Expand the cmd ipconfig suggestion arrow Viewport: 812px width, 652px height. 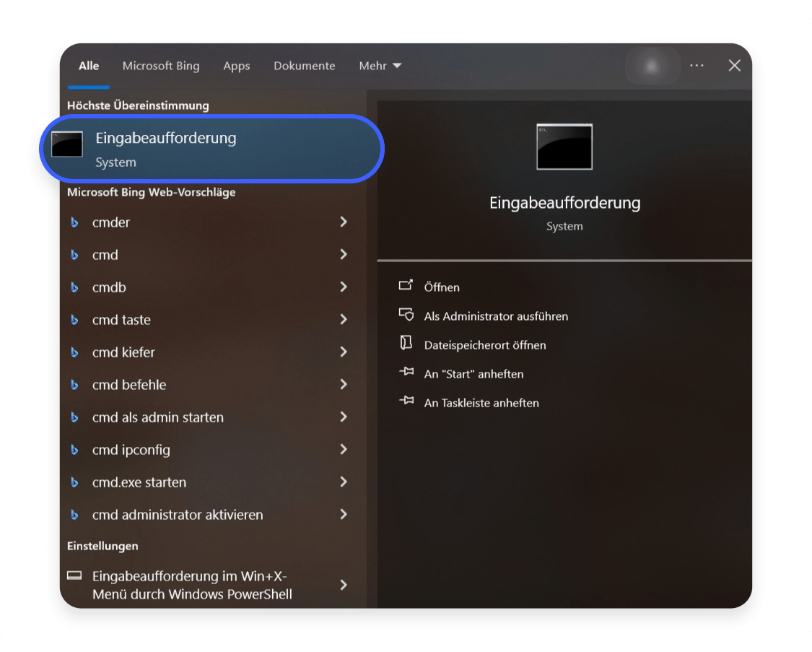(344, 449)
